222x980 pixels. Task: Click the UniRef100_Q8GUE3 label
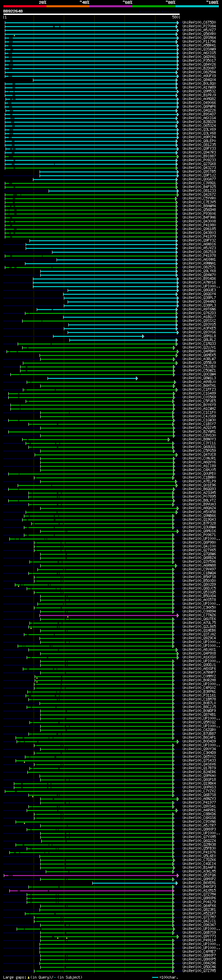199,290
